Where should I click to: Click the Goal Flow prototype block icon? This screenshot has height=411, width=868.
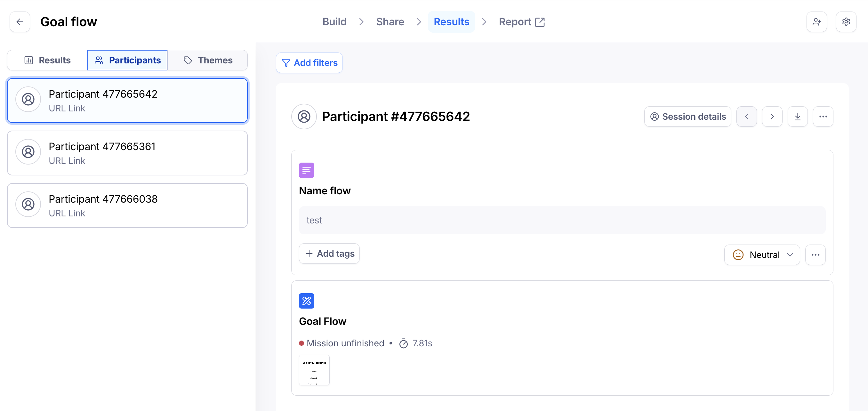coord(306,301)
